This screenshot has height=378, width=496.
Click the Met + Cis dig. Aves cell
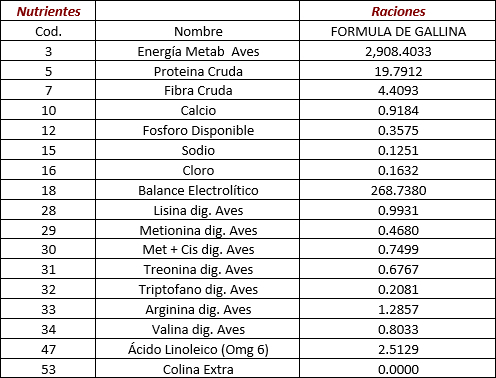[198, 249]
